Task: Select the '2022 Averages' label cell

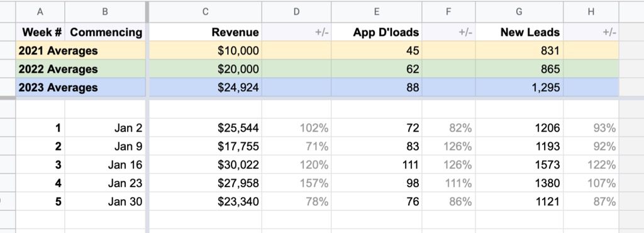Action: (x=81, y=69)
